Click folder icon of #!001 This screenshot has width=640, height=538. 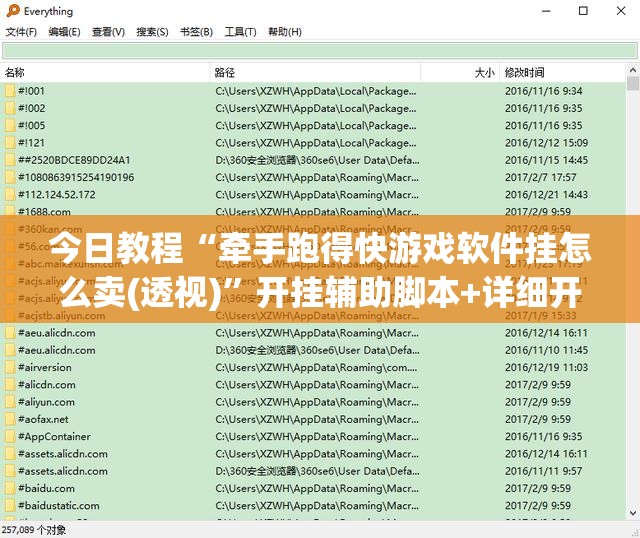click(10, 91)
